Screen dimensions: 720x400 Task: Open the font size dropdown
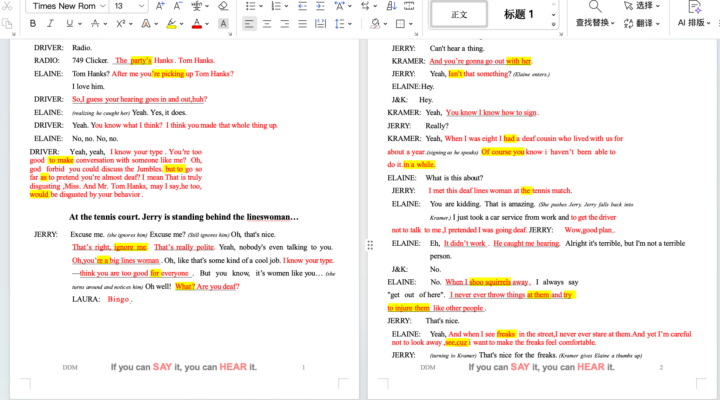141,5
